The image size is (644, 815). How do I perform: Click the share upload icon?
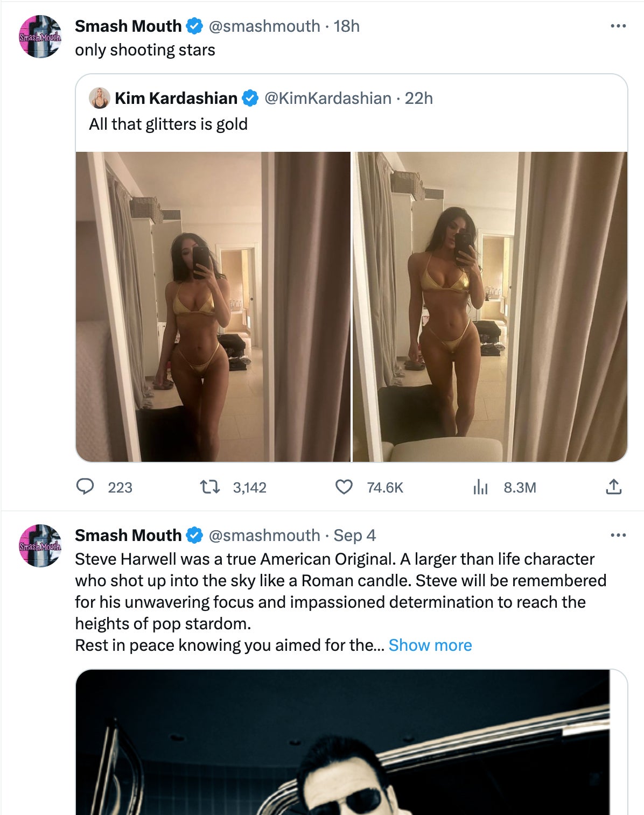(614, 487)
